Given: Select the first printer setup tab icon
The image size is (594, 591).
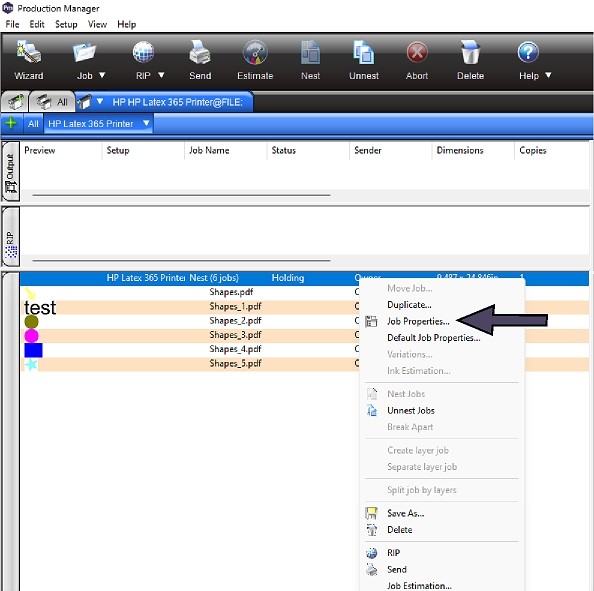Looking at the screenshot, I should pos(15,102).
